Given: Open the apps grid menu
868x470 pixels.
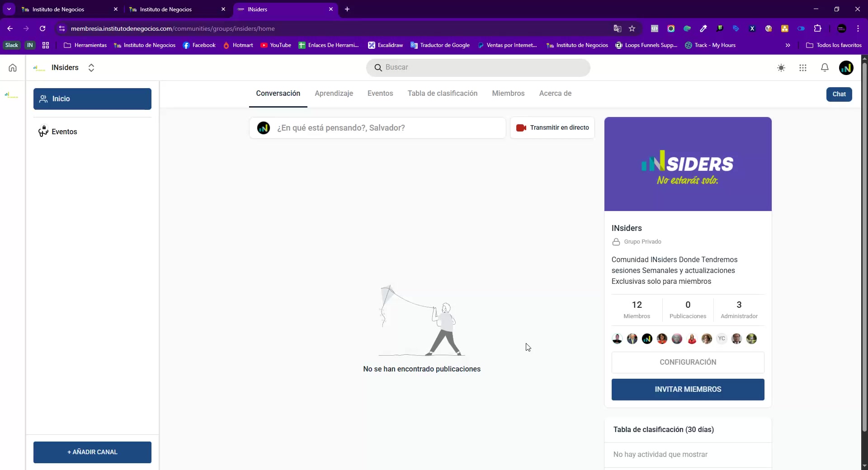Looking at the screenshot, I should (803, 68).
